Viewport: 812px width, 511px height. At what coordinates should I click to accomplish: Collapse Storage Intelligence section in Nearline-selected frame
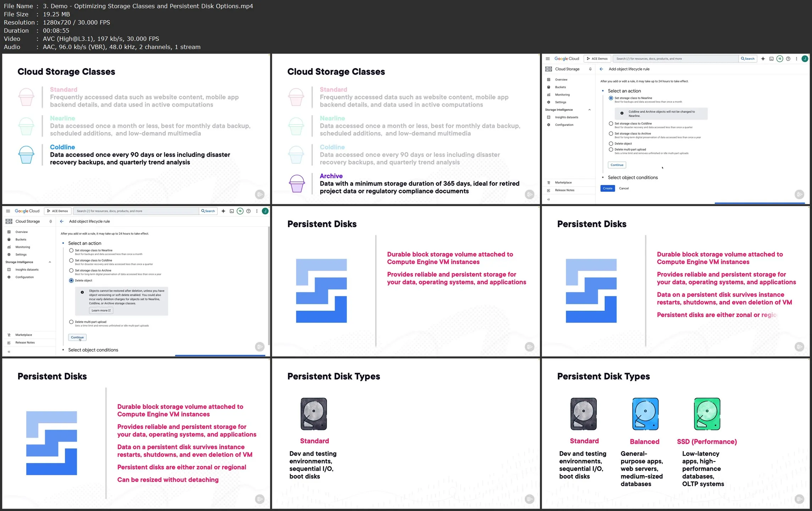tap(589, 110)
